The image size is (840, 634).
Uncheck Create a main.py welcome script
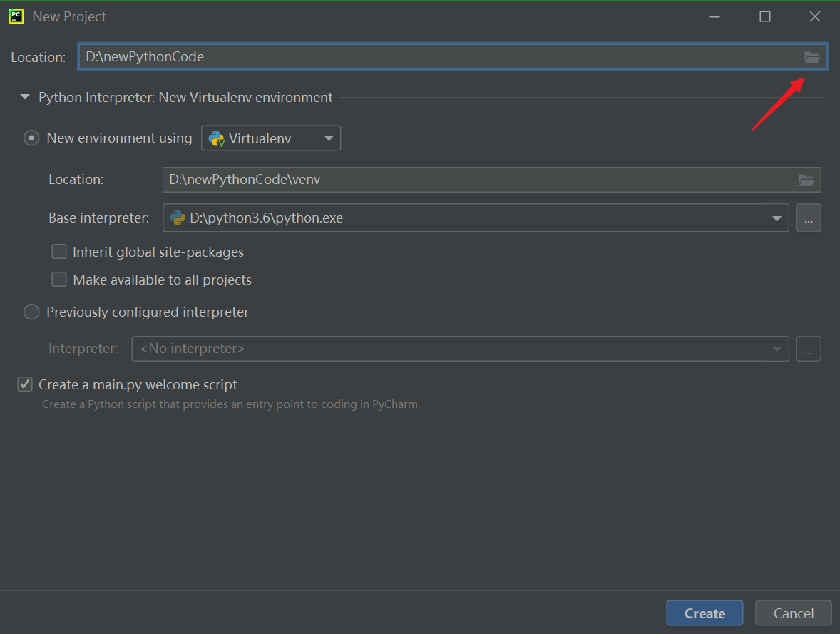coord(25,384)
